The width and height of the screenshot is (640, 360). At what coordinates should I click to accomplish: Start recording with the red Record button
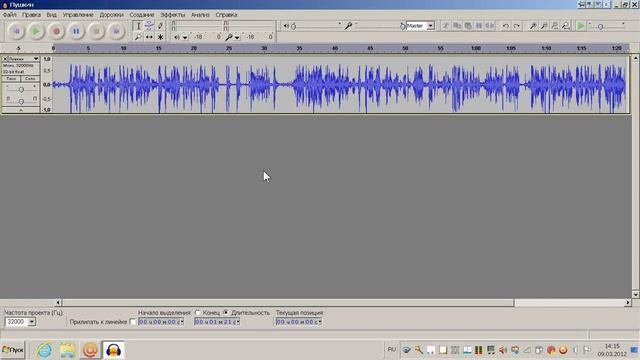[56, 31]
